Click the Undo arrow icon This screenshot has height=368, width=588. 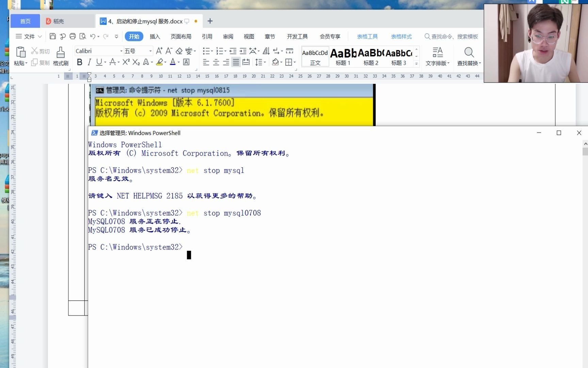pyautogui.click(x=93, y=36)
